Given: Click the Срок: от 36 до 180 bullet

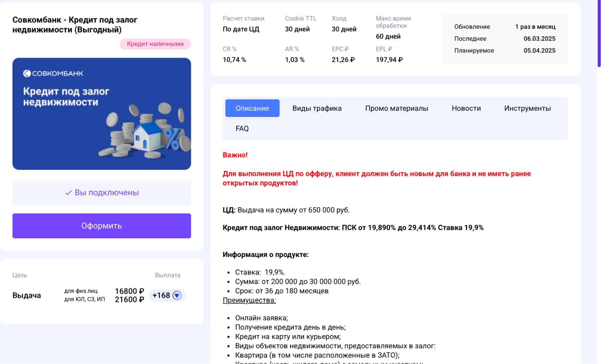Looking at the screenshot, I should pos(282,291).
